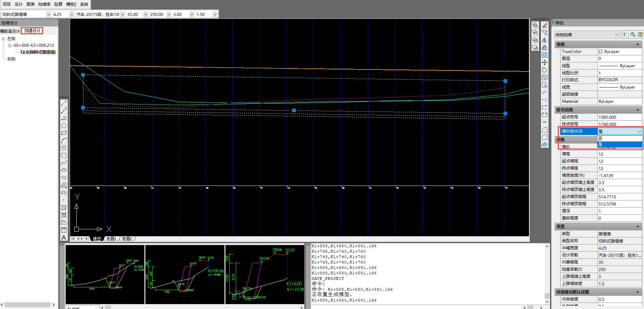The image size is (644, 309).
Task: Switch to the 挡墙设计 tab
Action: (x=32, y=31)
